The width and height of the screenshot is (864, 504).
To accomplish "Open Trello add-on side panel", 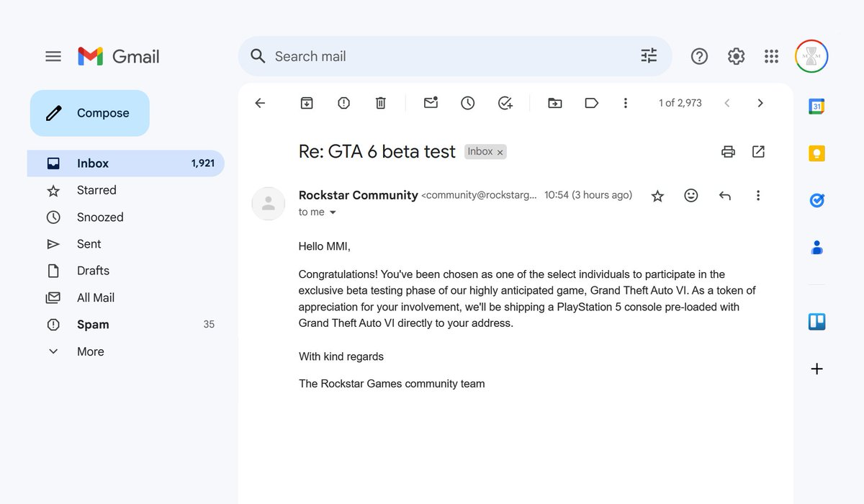I will (816, 322).
